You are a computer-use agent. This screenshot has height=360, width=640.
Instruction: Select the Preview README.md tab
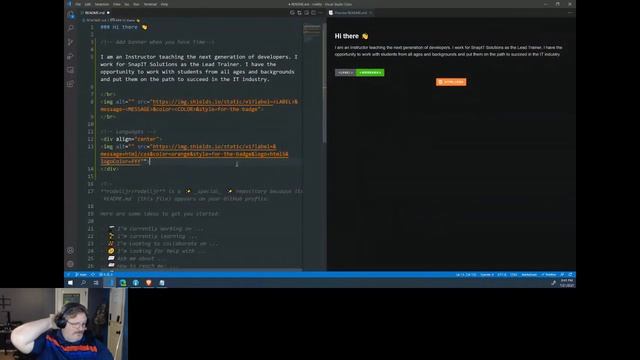coord(350,13)
